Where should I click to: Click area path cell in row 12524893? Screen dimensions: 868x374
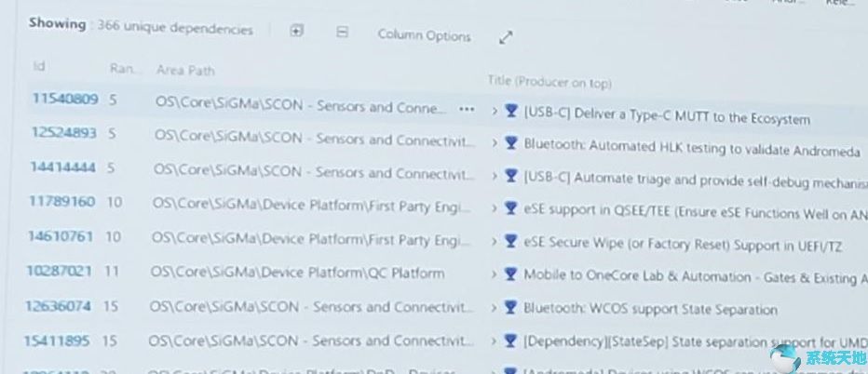pos(315,139)
